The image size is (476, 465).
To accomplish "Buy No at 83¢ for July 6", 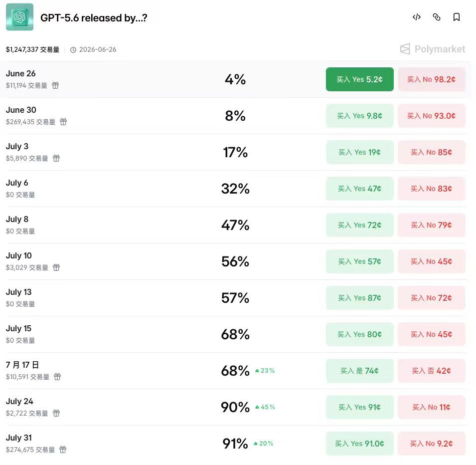I will pos(431,189).
